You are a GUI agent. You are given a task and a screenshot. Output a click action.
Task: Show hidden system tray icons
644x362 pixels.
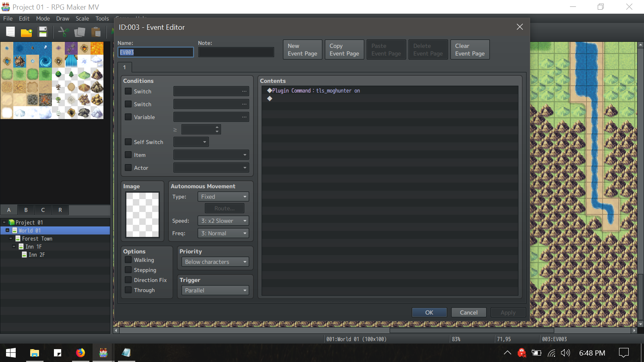(x=508, y=353)
